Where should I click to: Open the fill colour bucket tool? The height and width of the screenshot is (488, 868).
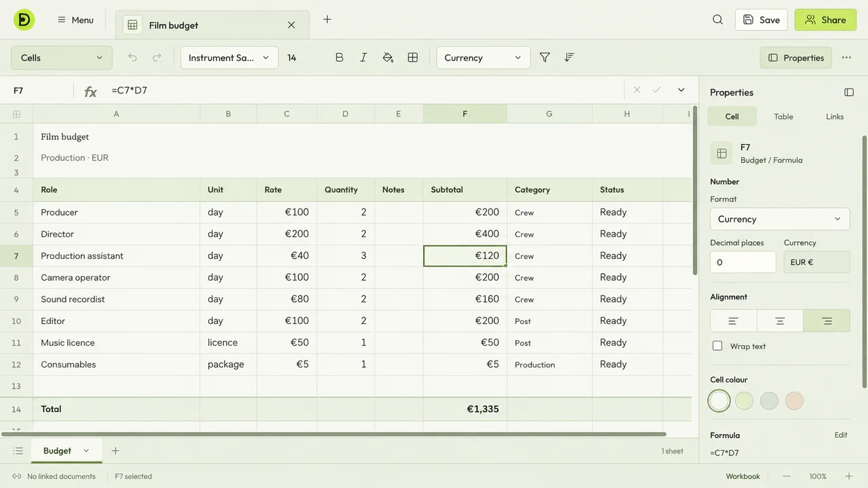point(388,58)
